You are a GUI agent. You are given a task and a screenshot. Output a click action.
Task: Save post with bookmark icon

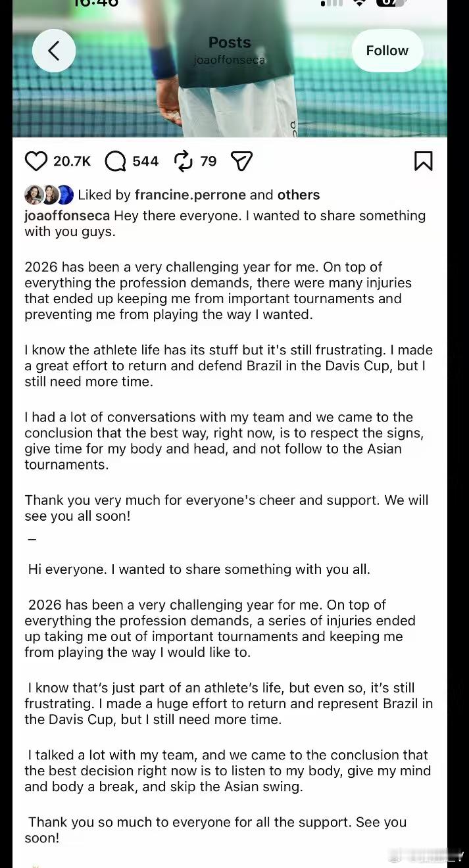tap(423, 161)
